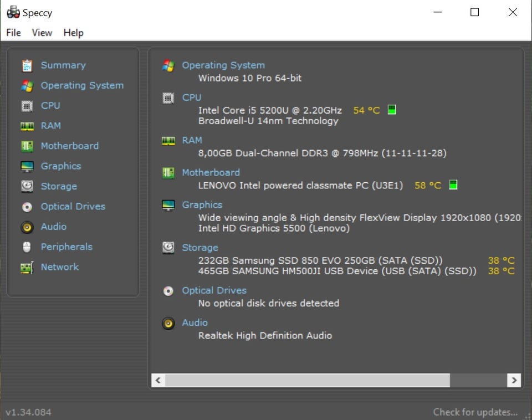Select Audio in the sidebar
The width and height of the screenshot is (532, 420).
(x=54, y=227)
